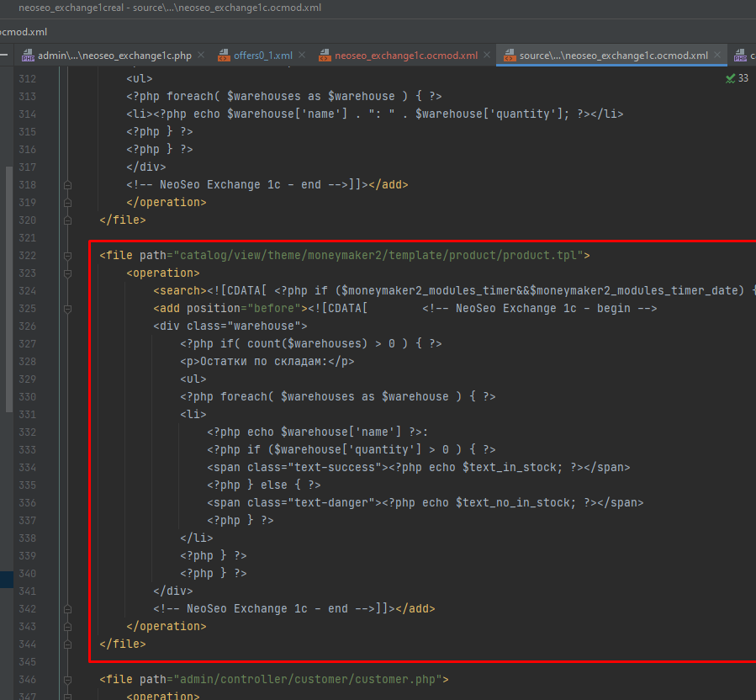Click the div class="warehouse" line
756x700 pixels.
(x=230, y=326)
